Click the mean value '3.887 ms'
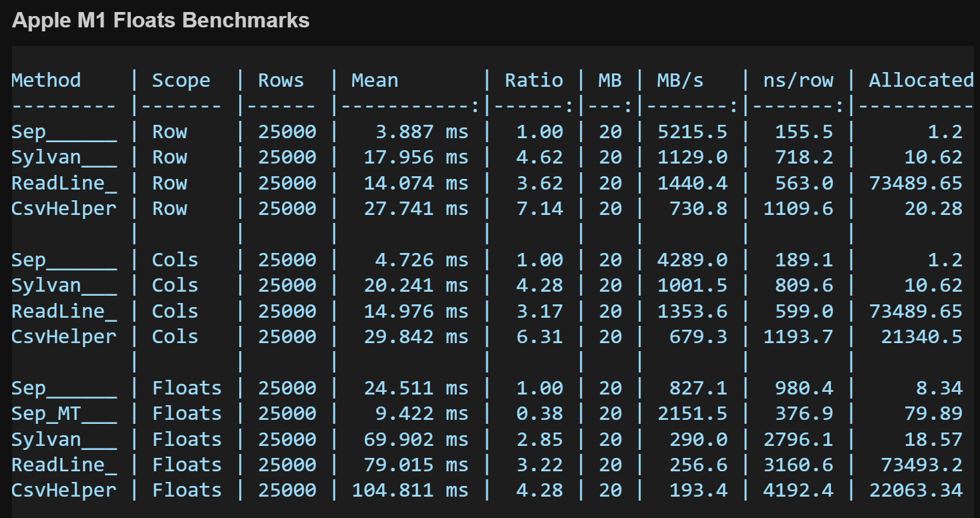Viewport: 980px width, 518px height. 422,132
